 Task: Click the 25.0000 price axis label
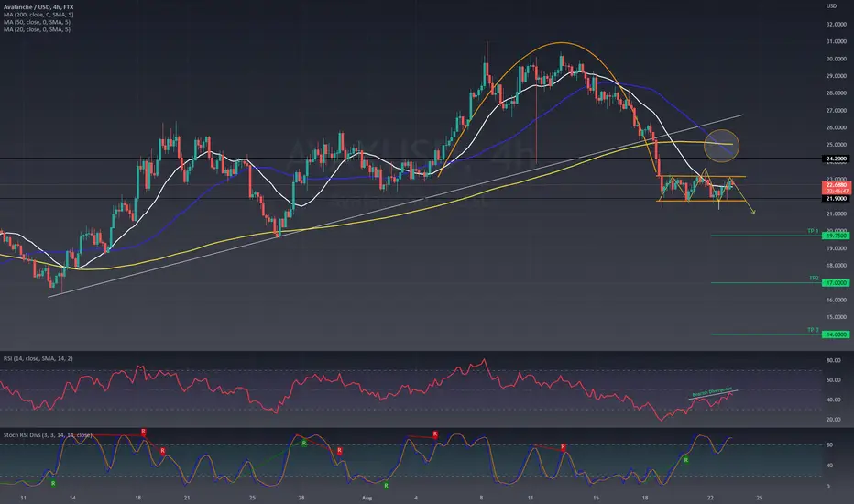click(837, 145)
